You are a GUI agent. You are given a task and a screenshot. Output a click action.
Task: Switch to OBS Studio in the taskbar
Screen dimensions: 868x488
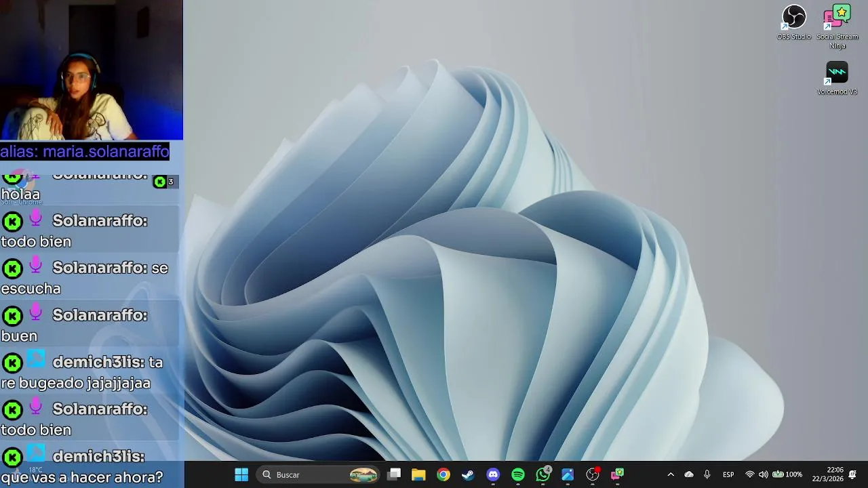pyautogui.click(x=593, y=474)
